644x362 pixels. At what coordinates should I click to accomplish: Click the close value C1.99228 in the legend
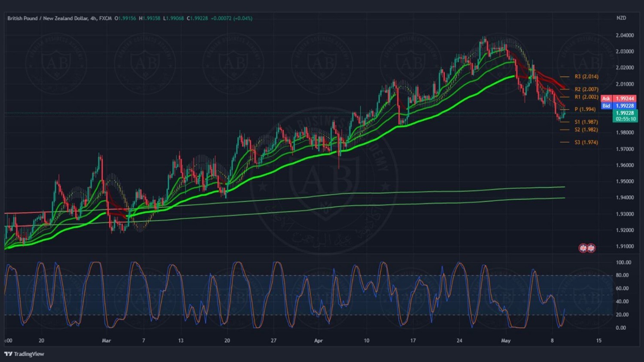click(x=197, y=18)
